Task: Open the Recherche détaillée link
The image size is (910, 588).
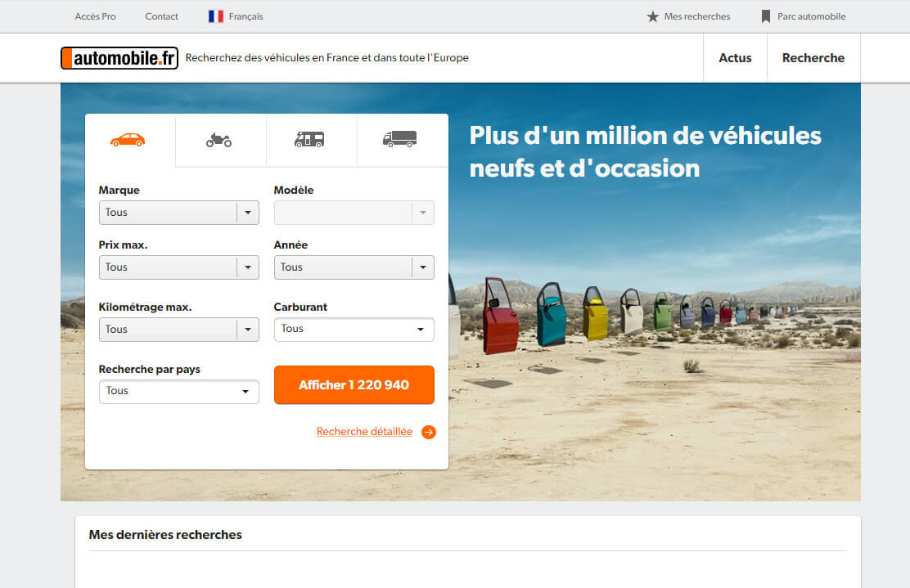Action: click(x=364, y=432)
